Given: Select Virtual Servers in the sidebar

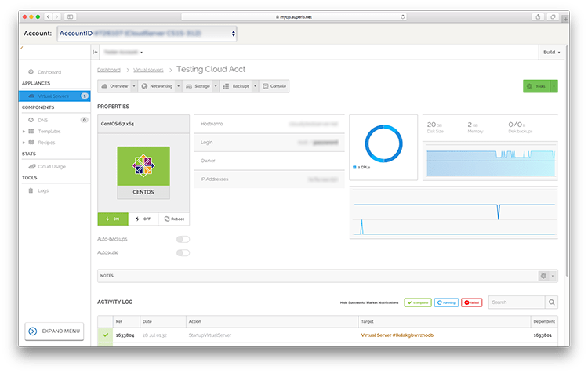Looking at the screenshot, I should (x=54, y=96).
